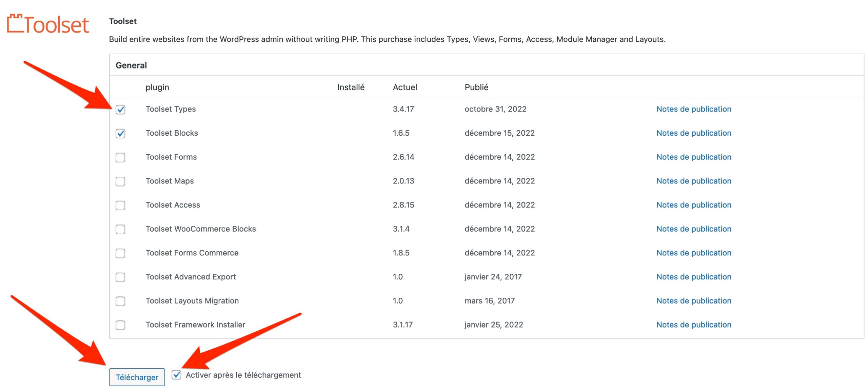Check the Toolset Access checkbox
The width and height of the screenshot is (868, 390).
tap(120, 206)
